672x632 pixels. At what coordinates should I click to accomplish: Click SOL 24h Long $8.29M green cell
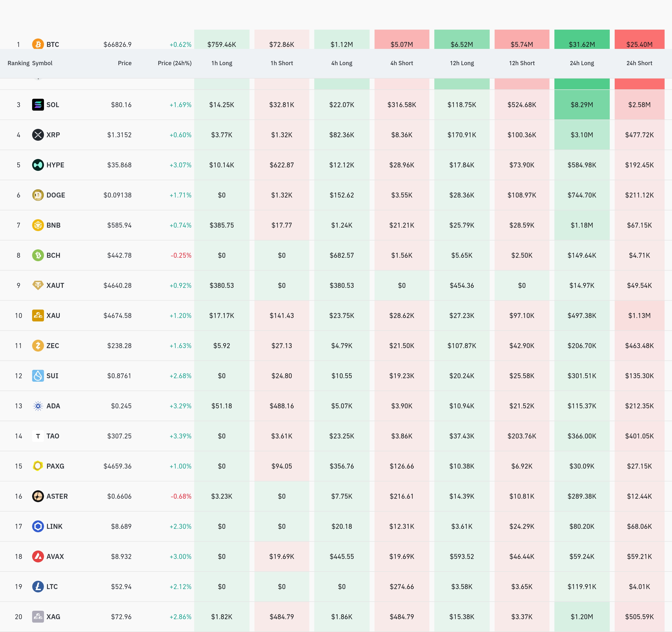pyautogui.click(x=581, y=105)
